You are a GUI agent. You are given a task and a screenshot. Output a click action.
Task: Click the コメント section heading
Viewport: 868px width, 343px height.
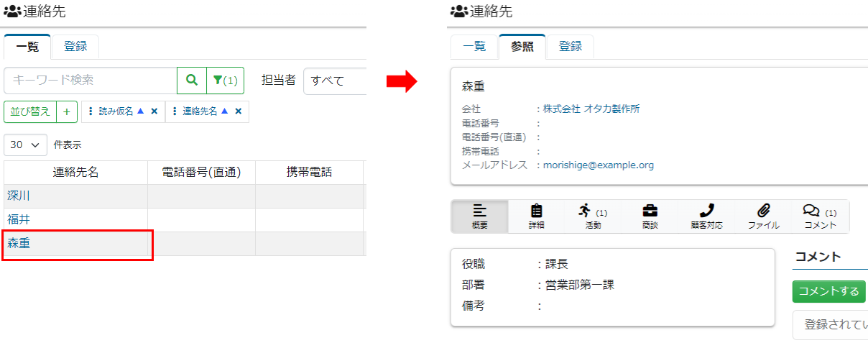pyautogui.click(x=818, y=257)
